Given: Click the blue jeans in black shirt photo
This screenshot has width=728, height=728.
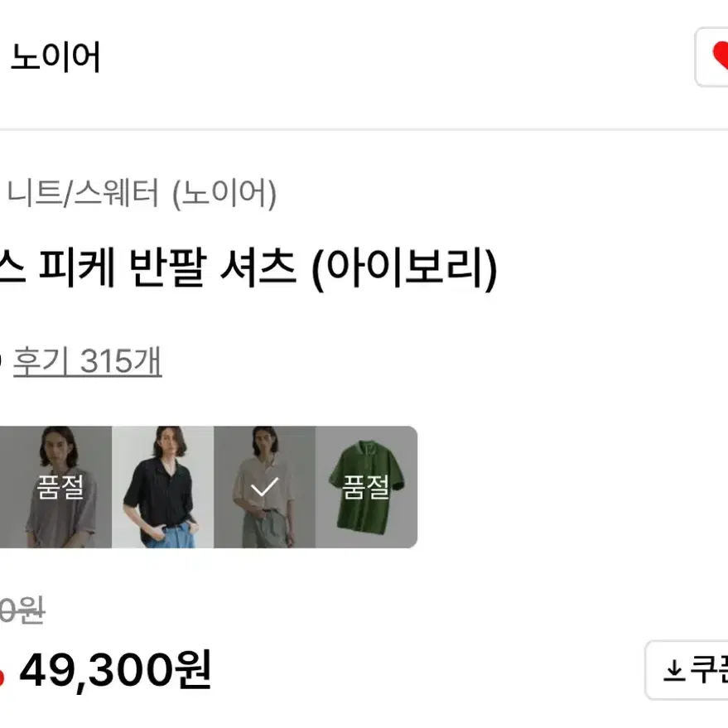Looking at the screenshot, I should [x=174, y=536].
